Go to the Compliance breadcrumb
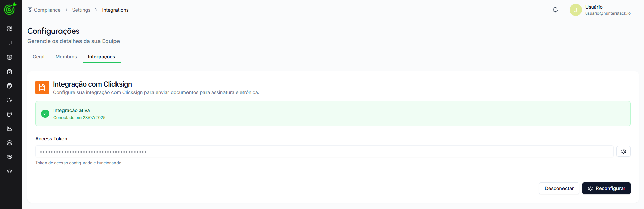Screen dimensions: 644x209 click(47, 10)
